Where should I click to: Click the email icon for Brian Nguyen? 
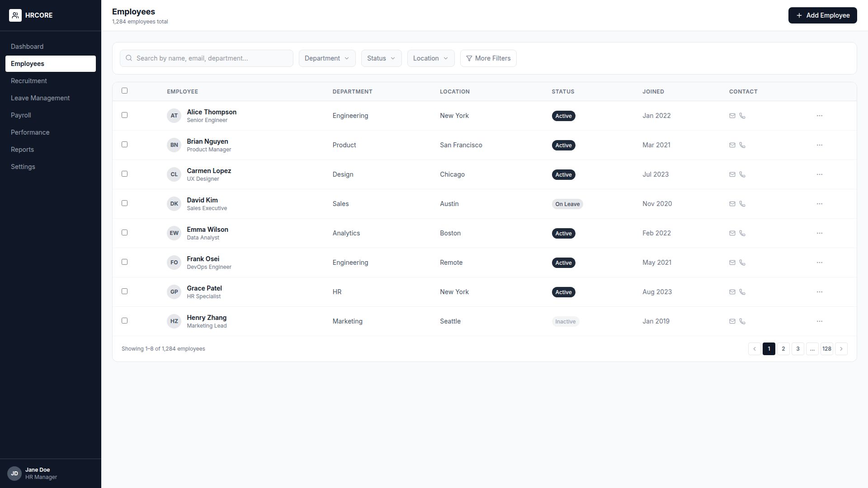point(732,145)
